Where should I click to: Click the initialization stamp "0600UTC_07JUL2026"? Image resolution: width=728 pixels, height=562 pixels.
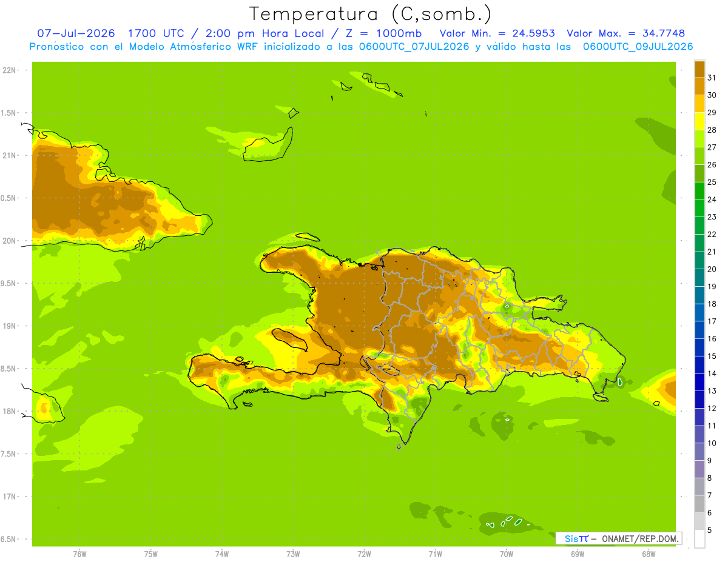[x=415, y=47]
